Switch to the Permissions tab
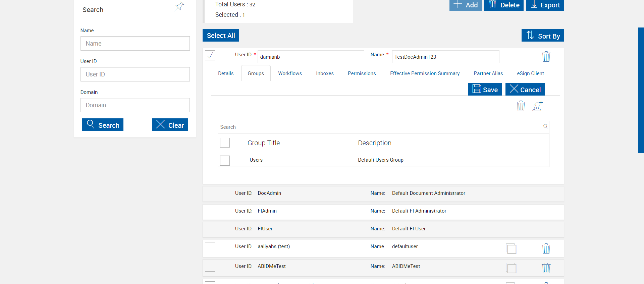Image resolution: width=644 pixels, height=284 pixels. point(362,73)
